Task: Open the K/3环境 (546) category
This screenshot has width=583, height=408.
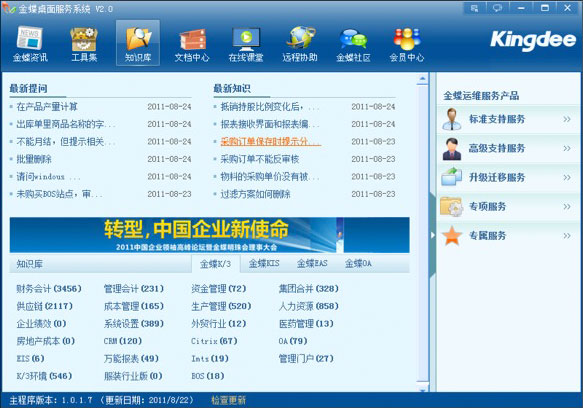Action: 44,376
